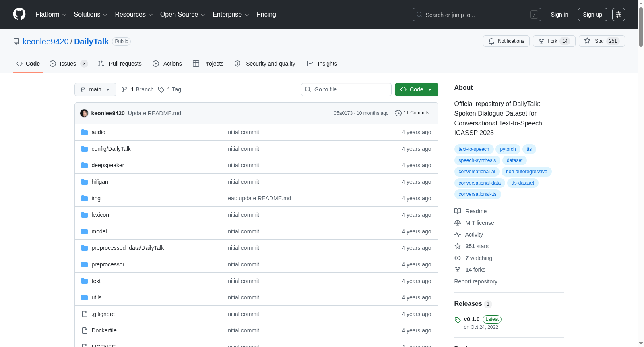Click the branch icon beside 1 Branch
The image size is (644, 347).
point(125,89)
